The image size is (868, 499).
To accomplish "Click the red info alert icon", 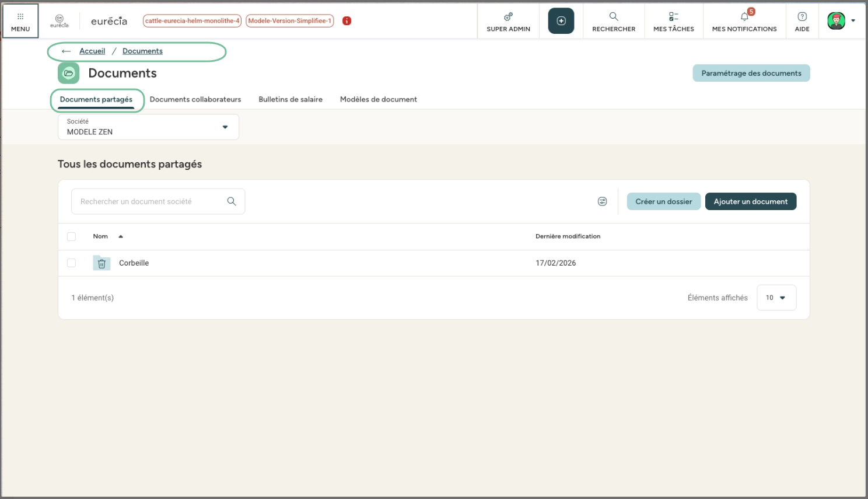I will click(x=346, y=21).
